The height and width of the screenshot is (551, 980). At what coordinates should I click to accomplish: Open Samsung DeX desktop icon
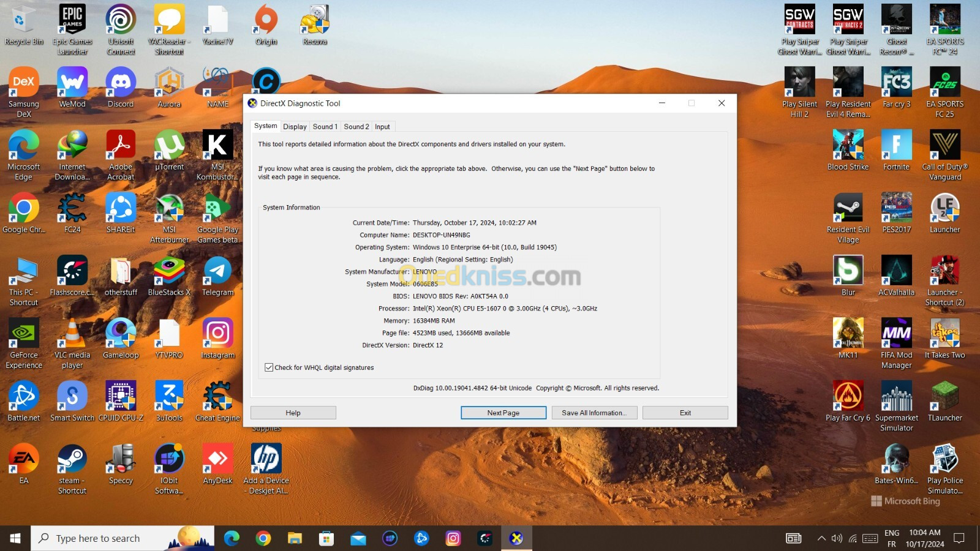[x=24, y=92]
